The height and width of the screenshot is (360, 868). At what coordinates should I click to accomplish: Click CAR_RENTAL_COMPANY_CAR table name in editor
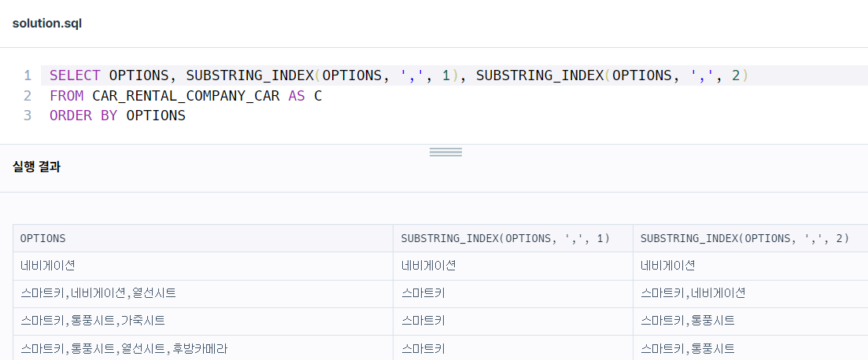point(186,96)
